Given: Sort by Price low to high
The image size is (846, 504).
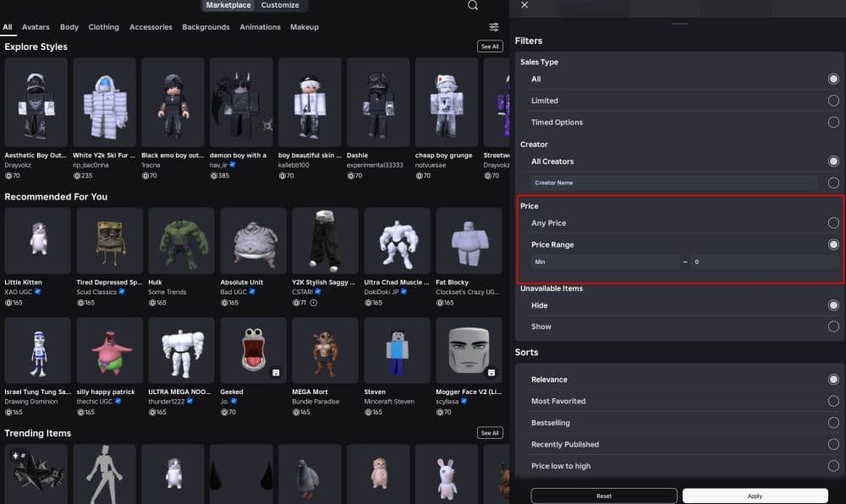Looking at the screenshot, I should 833,466.
